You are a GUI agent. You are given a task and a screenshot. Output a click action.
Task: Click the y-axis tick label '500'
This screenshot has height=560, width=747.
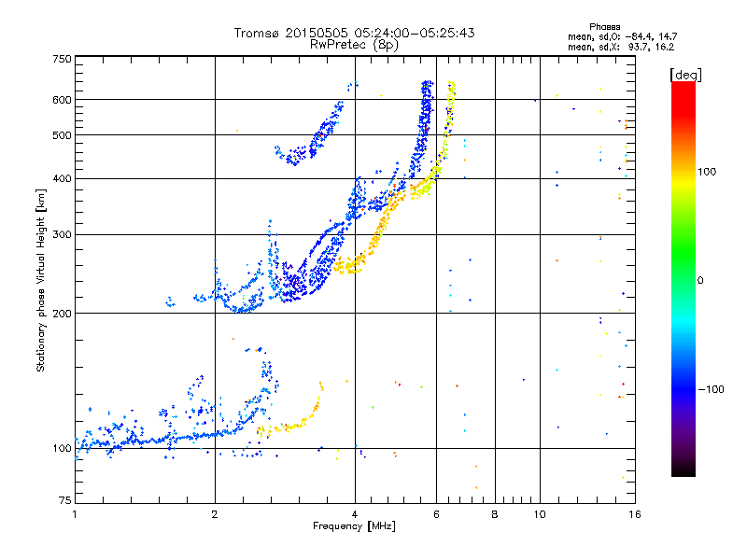[x=62, y=135]
